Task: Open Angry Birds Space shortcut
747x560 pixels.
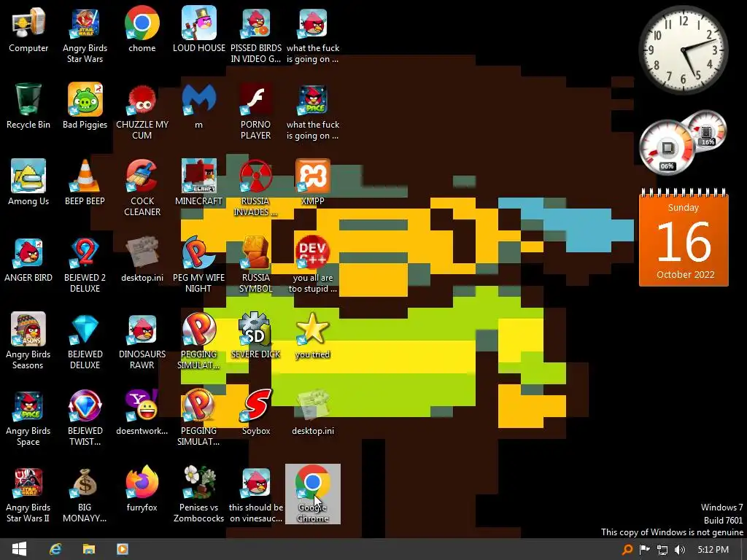Action: pos(28,418)
